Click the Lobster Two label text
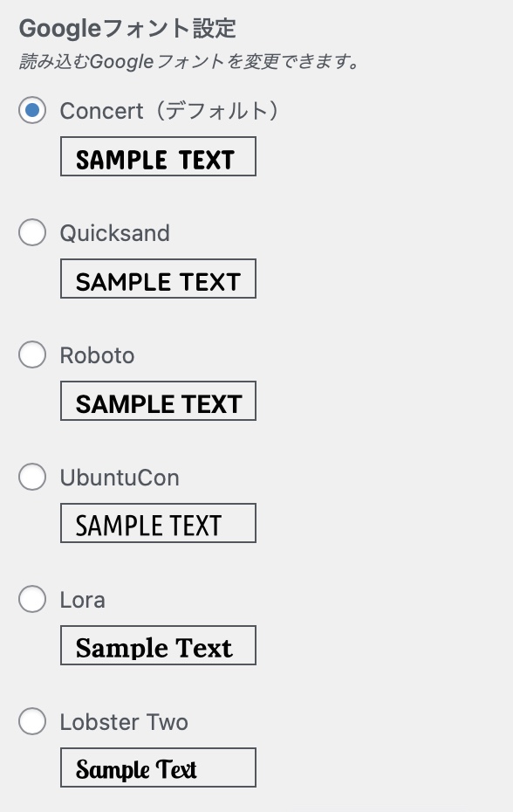 coord(124,722)
